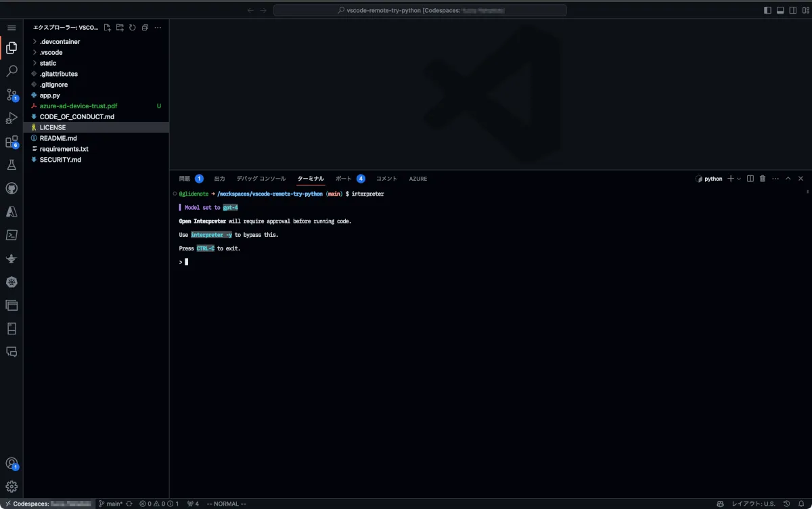Open the Azure view in activity bar

12,211
